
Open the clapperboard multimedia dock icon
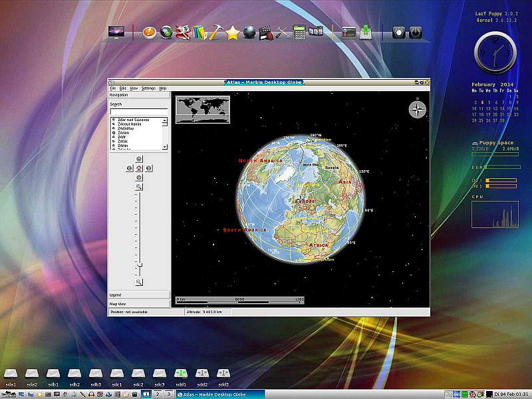point(266,33)
